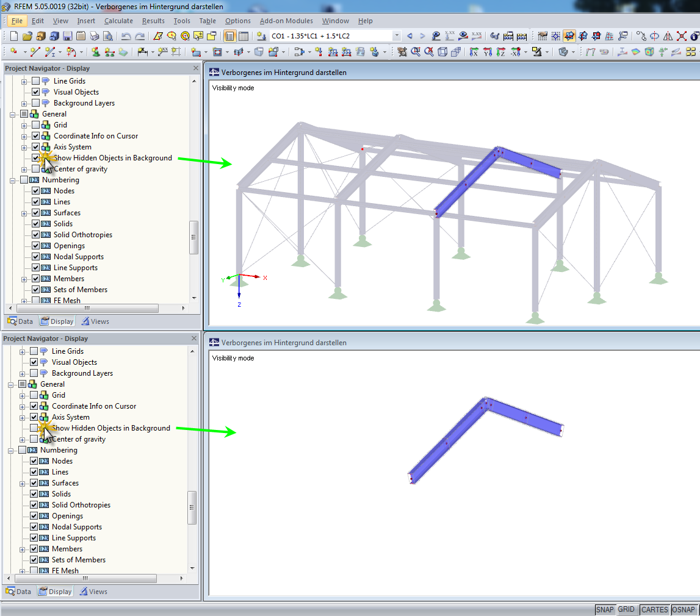Select the Center of gravity row in upper navigator
This screenshot has height=616, width=700.
(x=81, y=169)
